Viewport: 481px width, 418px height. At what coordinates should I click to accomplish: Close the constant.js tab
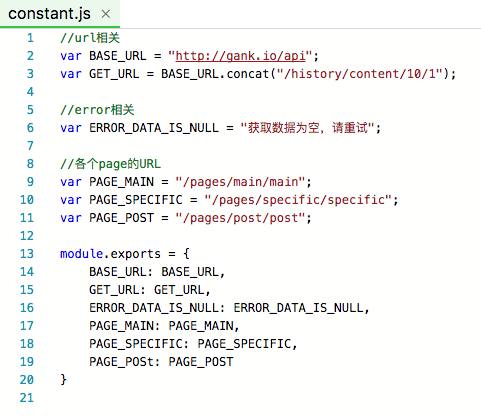[106, 14]
